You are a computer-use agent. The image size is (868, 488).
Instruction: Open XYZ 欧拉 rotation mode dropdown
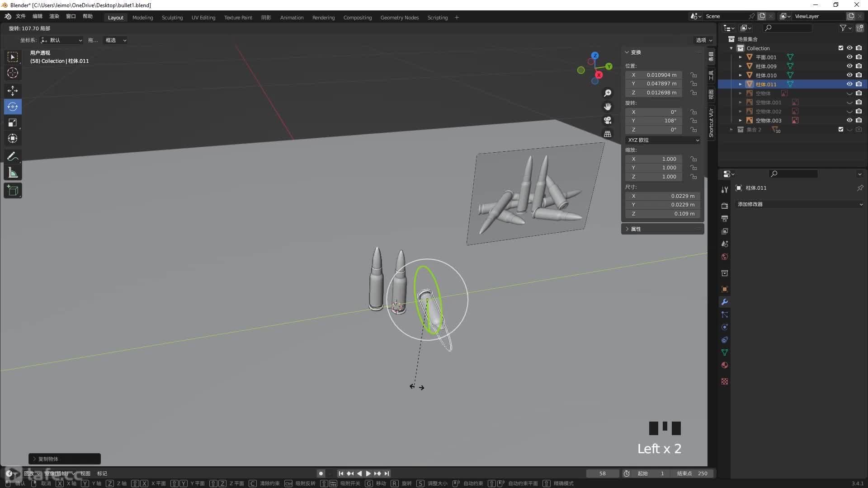coord(663,140)
